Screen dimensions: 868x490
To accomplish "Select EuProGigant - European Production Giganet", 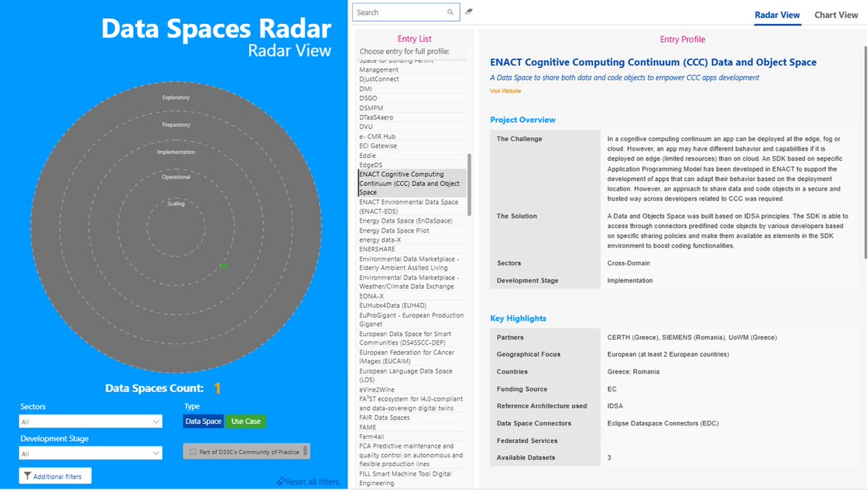I will coord(412,320).
